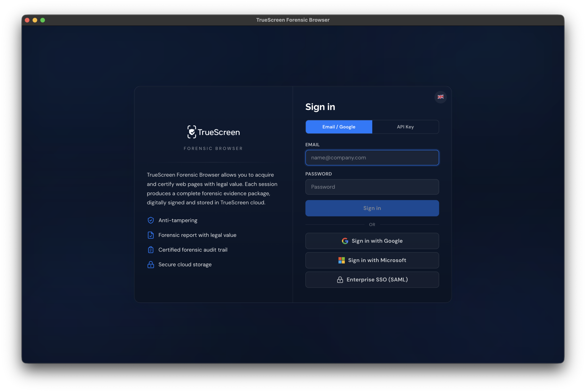
Task: Select the Email / Google tab
Action: tap(339, 127)
